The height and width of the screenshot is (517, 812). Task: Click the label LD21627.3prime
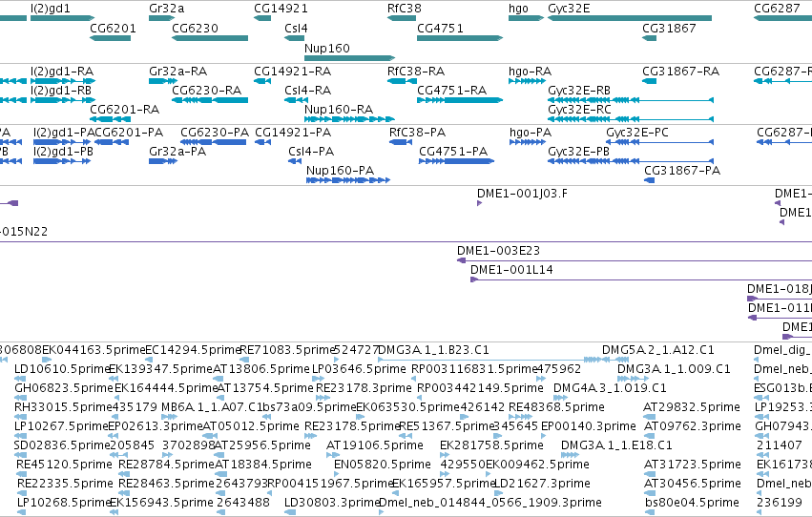click(542, 484)
